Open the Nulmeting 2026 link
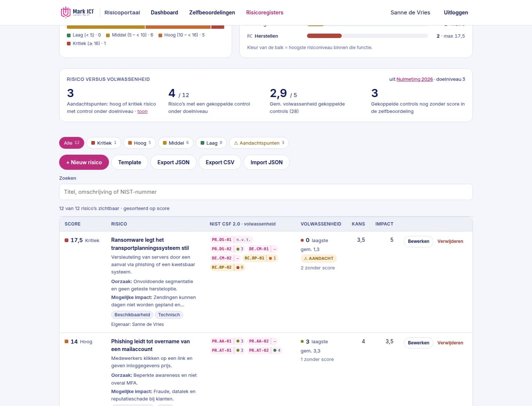 pyautogui.click(x=415, y=79)
